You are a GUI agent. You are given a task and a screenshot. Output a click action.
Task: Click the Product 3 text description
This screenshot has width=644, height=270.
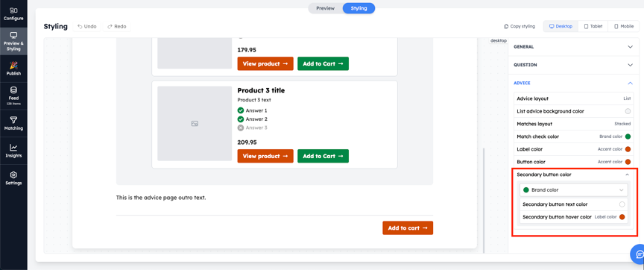click(254, 100)
